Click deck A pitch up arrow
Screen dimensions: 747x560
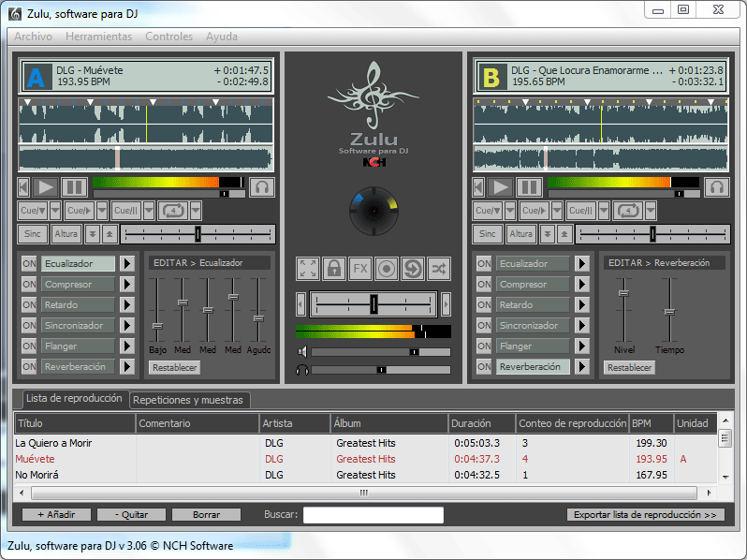[110, 234]
